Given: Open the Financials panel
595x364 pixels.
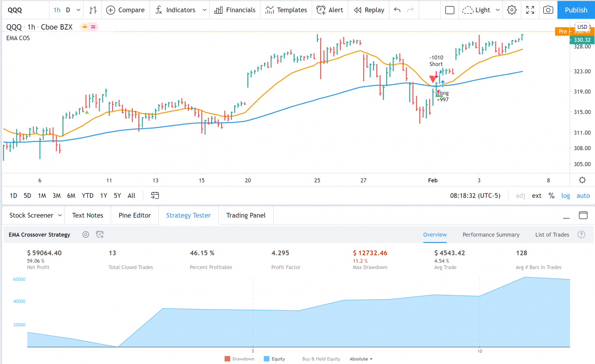Looking at the screenshot, I should click(x=235, y=10).
